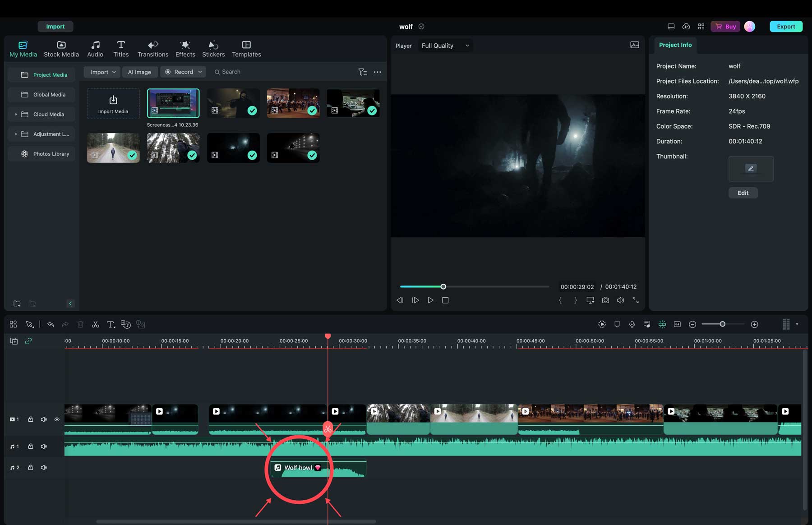
Task: Click the Undo icon
Action: click(x=50, y=324)
